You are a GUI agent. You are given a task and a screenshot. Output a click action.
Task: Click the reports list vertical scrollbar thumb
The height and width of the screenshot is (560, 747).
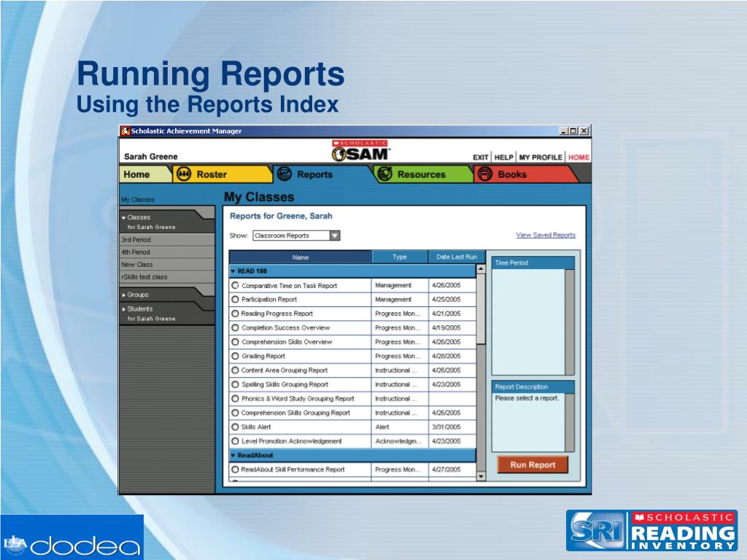(481, 308)
